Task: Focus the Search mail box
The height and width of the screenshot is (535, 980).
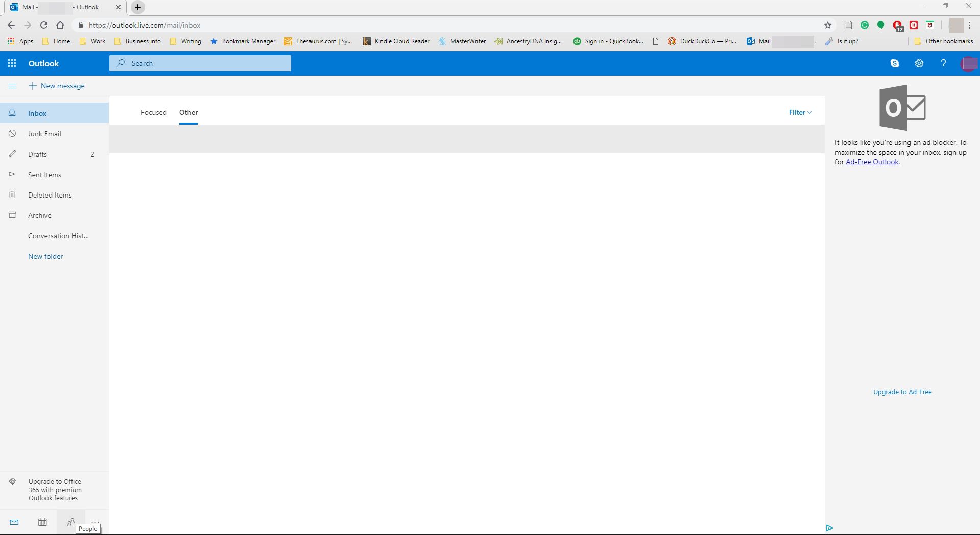Action: coord(200,63)
